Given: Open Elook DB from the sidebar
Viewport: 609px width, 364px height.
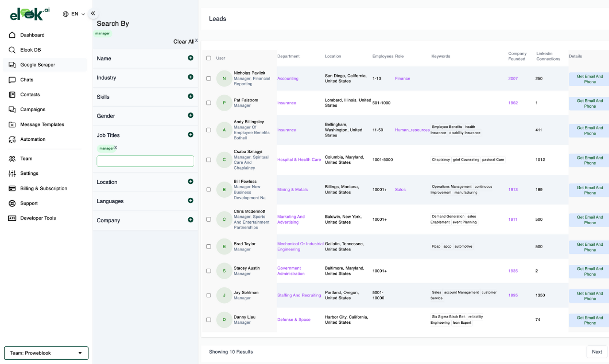Looking at the screenshot, I should (x=30, y=50).
